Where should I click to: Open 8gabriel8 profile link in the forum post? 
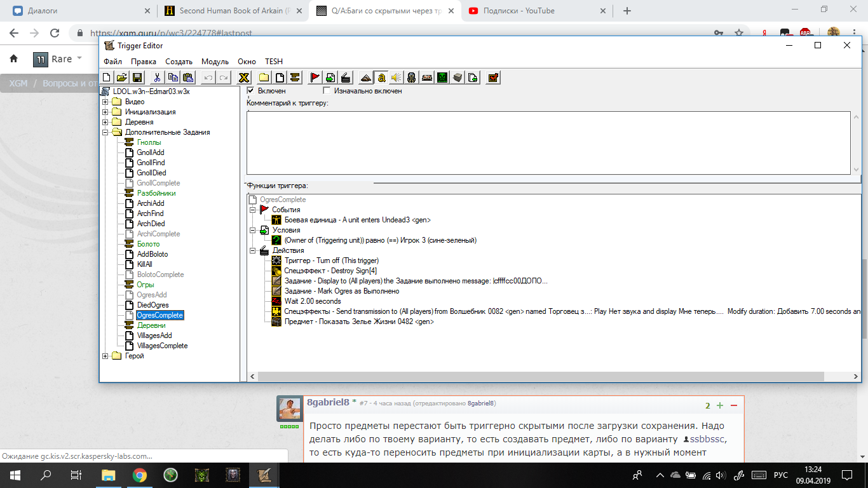pyautogui.click(x=328, y=402)
